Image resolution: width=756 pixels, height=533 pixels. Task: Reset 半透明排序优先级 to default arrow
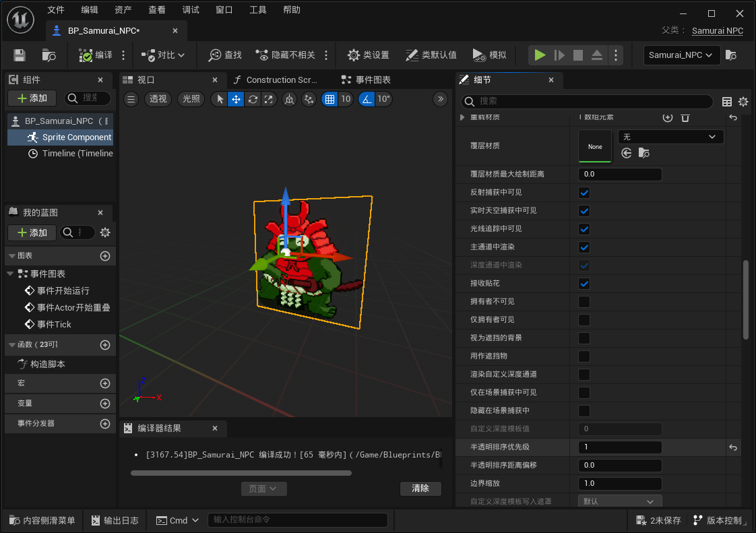click(x=733, y=447)
